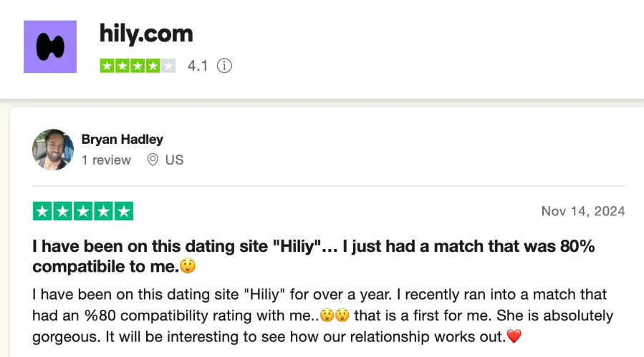Screen dimensions: 644x357
Task: Open Bryan Hadley's profile photo
Action: tap(53, 150)
